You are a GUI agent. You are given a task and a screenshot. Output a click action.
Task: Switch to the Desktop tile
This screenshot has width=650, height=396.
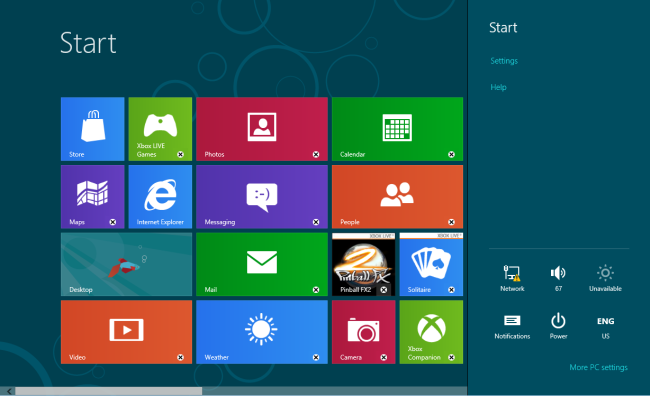click(126, 265)
